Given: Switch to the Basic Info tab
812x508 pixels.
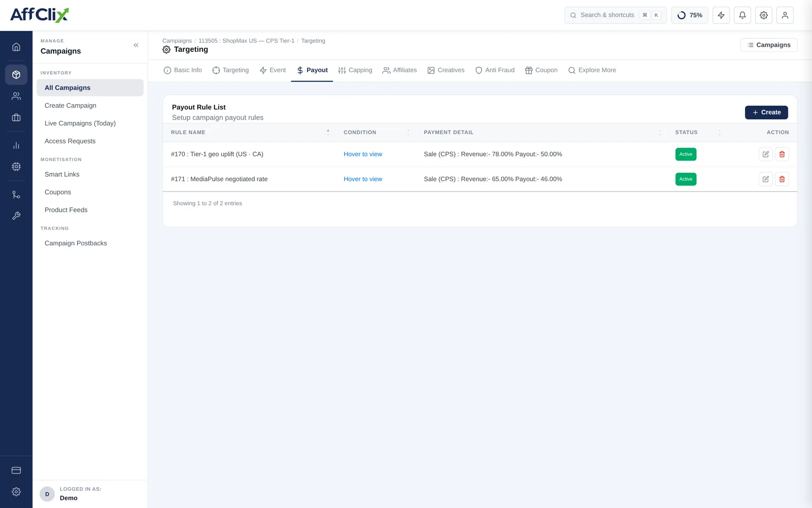Looking at the screenshot, I should pos(183,70).
